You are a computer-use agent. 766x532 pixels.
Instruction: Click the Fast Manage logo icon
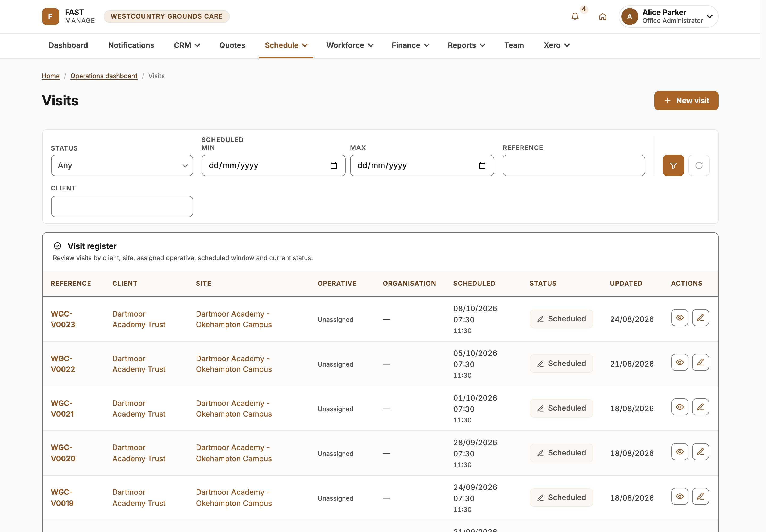point(50,16)
